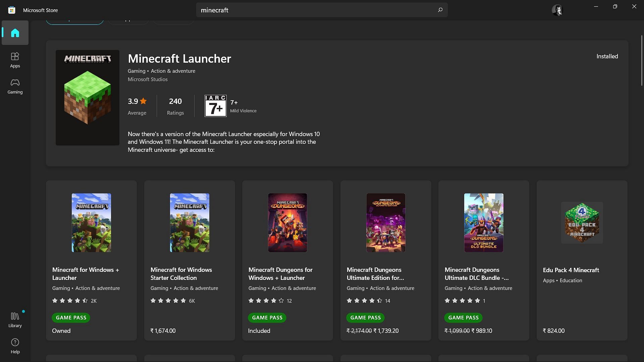Click the Action & adventure category link
This screenshot has height=362, width=644.
pyautogui.click(x=172, y=71)
